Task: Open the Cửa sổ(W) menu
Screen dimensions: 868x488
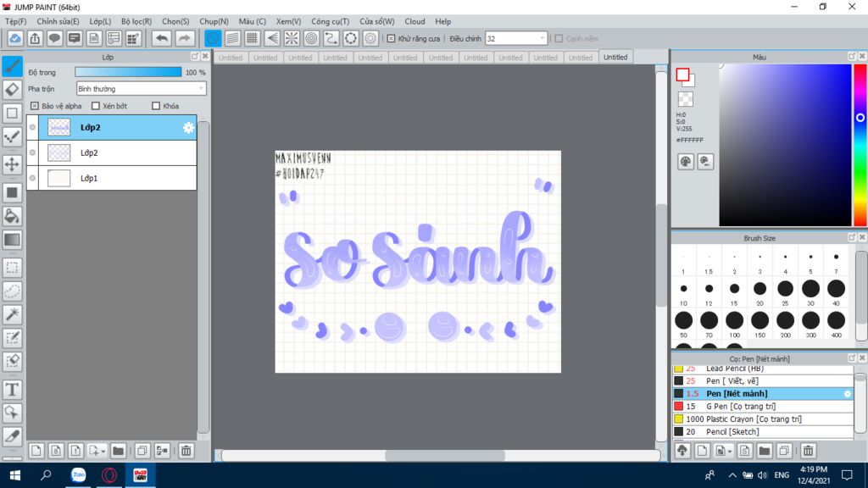Action: pyautogui.click(x=377, y=21)
